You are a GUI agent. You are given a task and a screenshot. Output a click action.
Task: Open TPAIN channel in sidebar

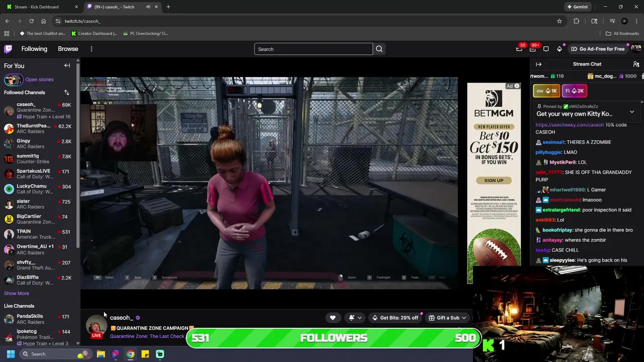(38, 234)
